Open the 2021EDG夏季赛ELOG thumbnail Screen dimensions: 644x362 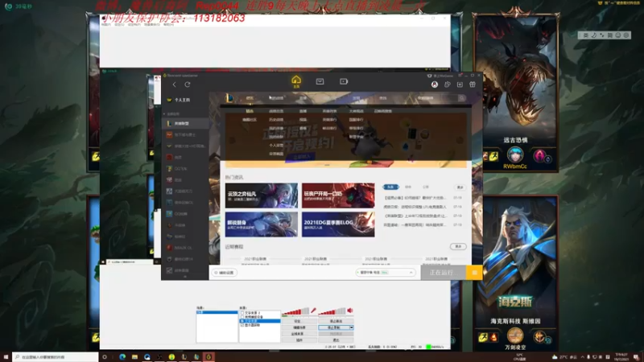pos(338,224)
